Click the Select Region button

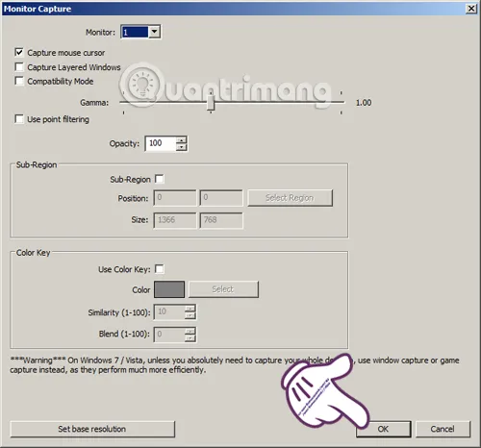click(290, 198)
